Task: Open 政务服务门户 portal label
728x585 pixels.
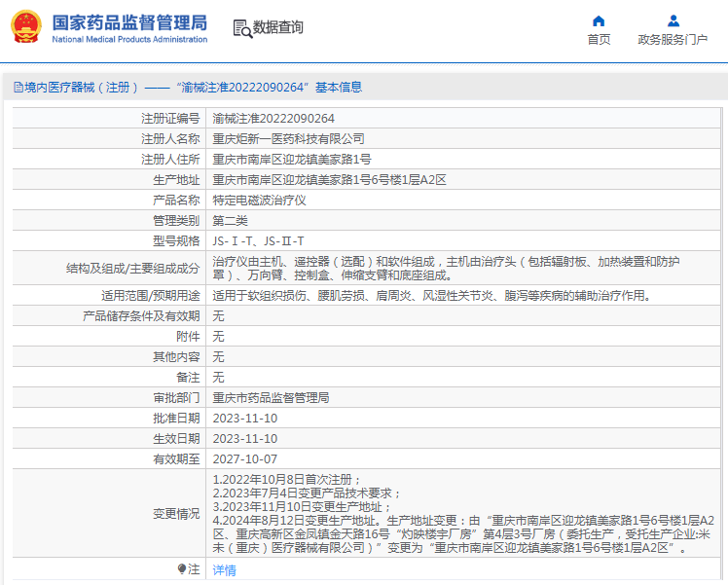Action: [x=673, y=40]
